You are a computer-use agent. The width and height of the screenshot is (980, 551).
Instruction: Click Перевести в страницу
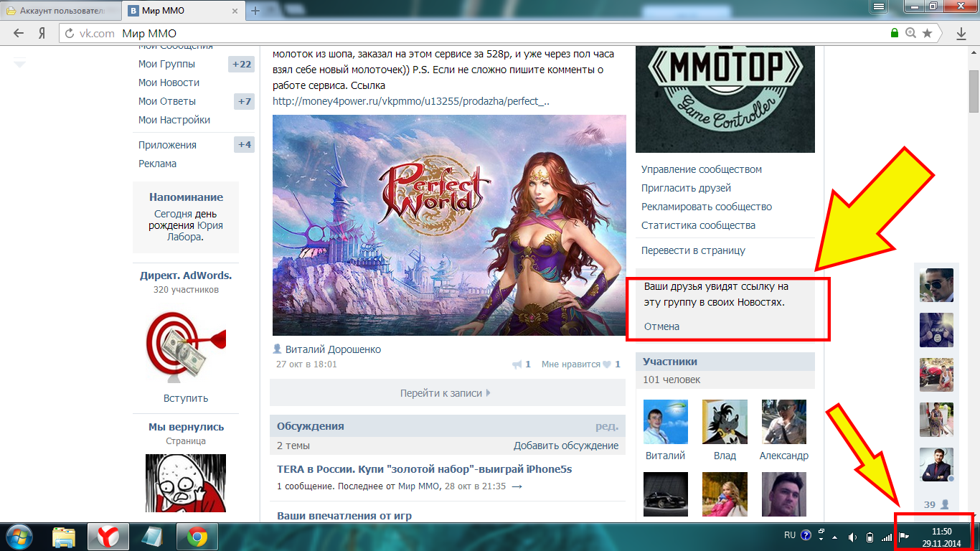pos(694,250)
